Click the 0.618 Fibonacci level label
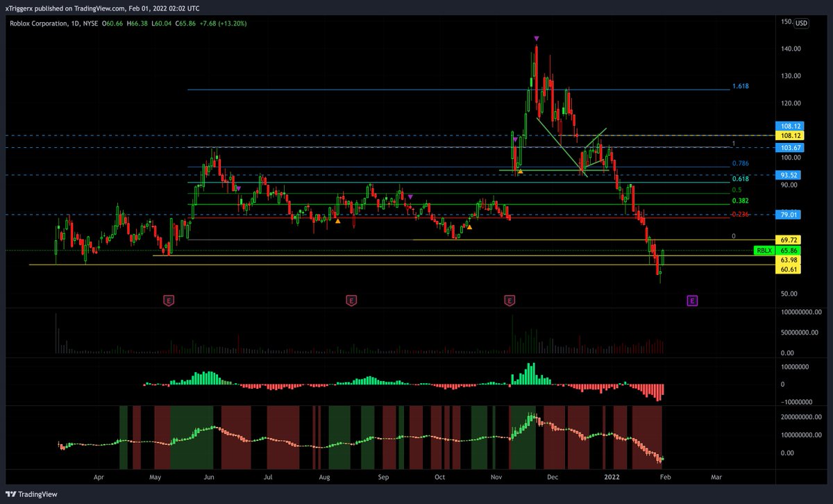Screen dimensions: 833x504 click(741, 178)
